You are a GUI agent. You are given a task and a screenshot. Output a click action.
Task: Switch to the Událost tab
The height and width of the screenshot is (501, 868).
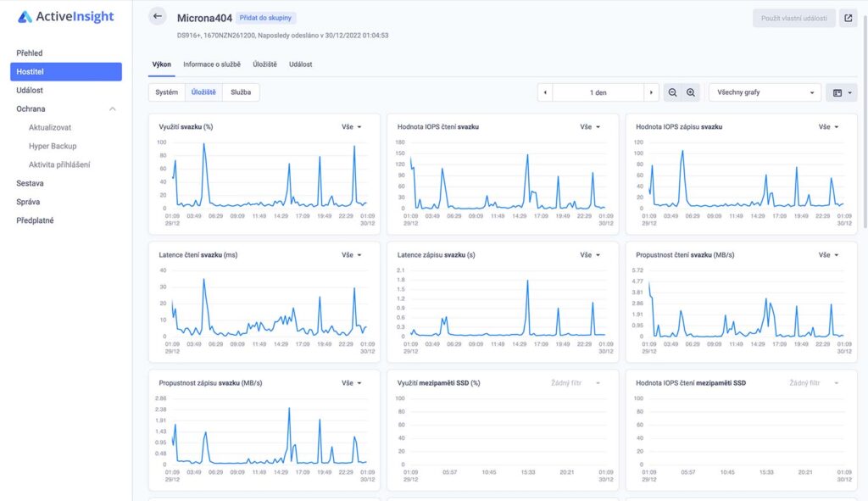301,64
